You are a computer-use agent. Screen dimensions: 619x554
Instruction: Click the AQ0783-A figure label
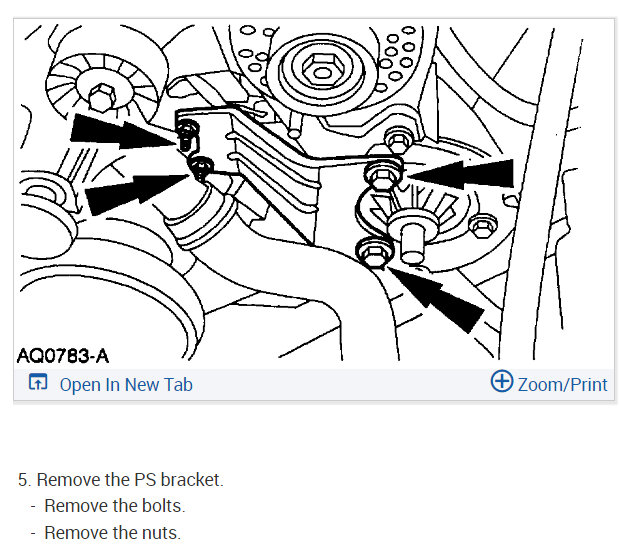[63, 356]
